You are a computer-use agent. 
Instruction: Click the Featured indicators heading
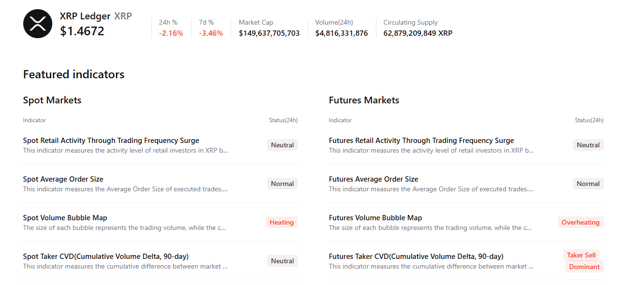[x=74, y=74]
